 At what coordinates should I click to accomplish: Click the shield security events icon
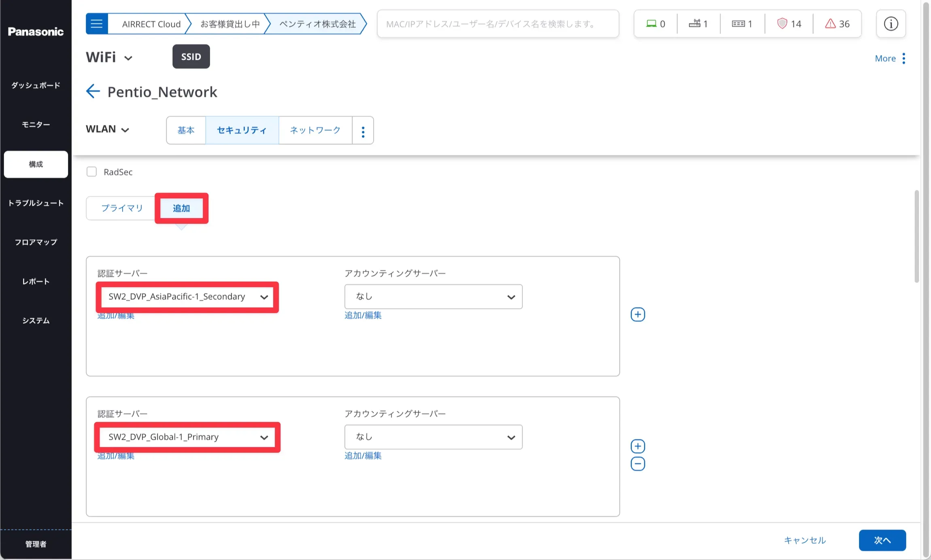tap(782, 24)
